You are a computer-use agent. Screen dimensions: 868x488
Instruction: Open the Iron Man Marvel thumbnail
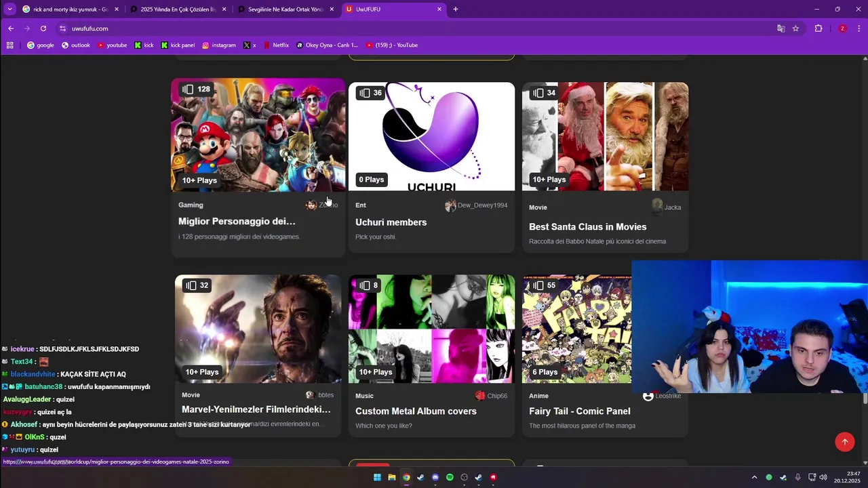258,329
